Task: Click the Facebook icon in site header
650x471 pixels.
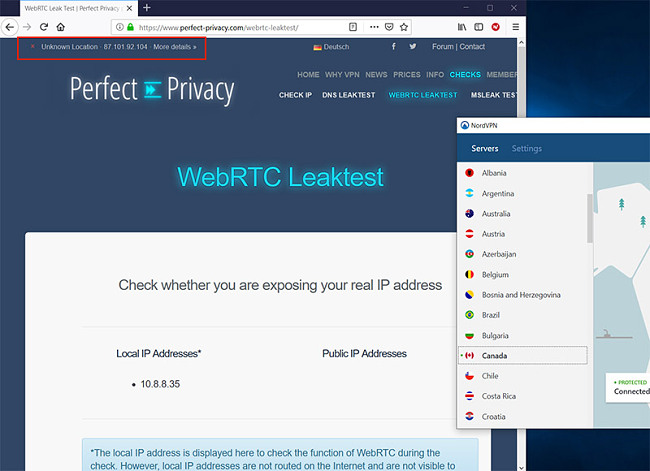Action: tap(394, 46)
